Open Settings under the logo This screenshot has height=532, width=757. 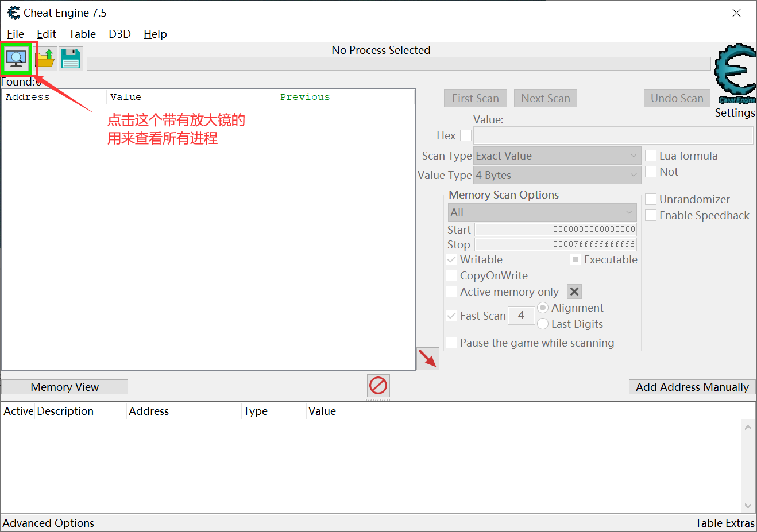[x=735, y=112]
